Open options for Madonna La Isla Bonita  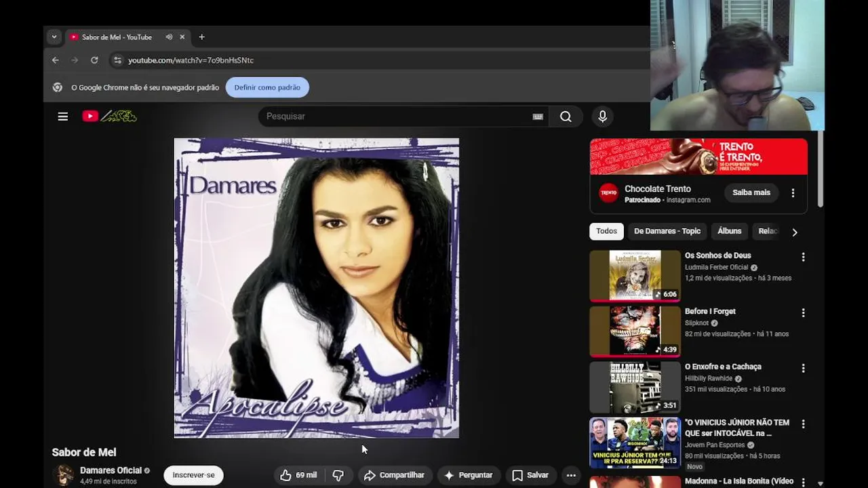pyautogui.click(x=803, y=481)
